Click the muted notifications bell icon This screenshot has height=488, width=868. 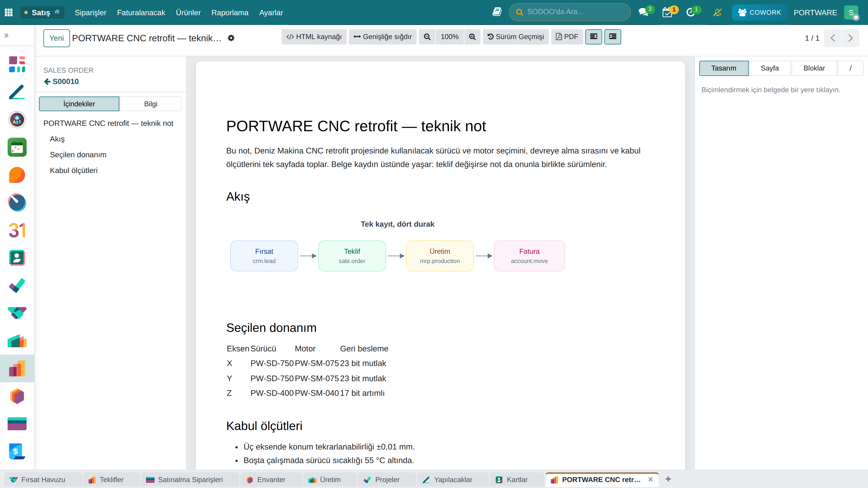tap(717, 12)
